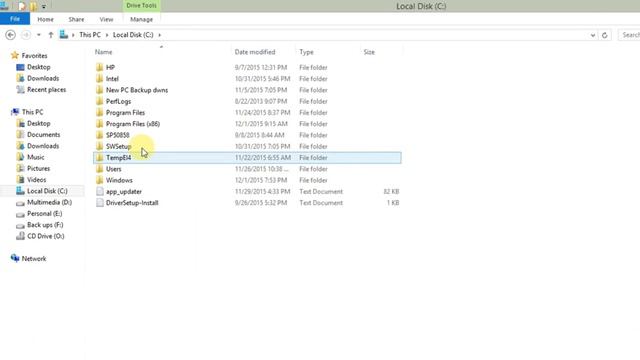Expand the chevron after This PC breadcrumb
The image size is (640, 360).
[x=107, y=35]
